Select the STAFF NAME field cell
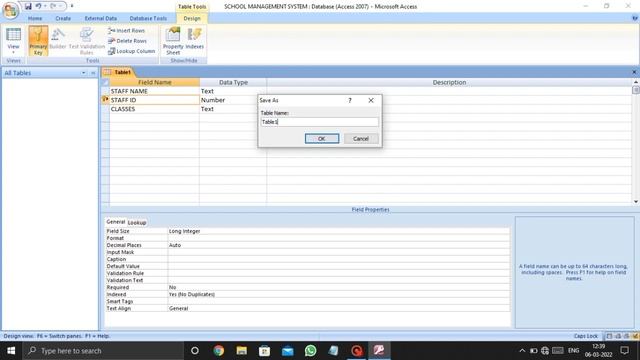 click(x=154, y=91)
